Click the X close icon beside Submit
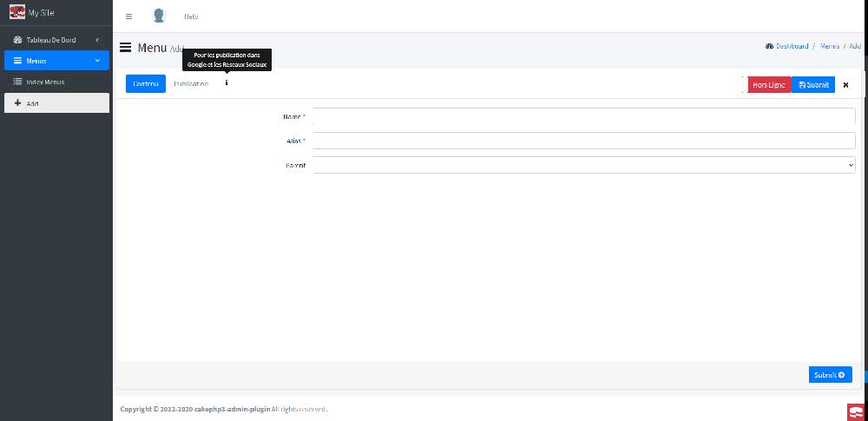The width and height of the screenshot is (868, 421). pyautogui.click(x=845, y=85)
